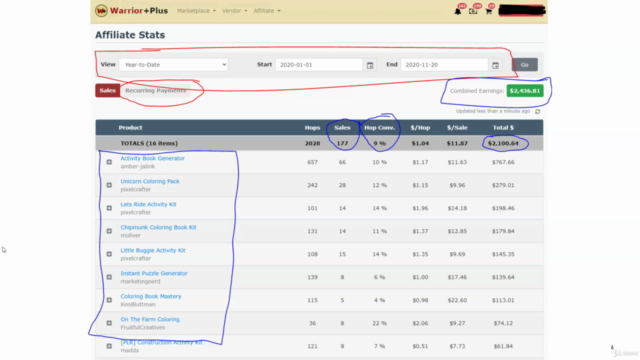This screenshot has height=360, width=640.
Task: Open Activity Book Generator product link
Action: (x=152, y=158)
